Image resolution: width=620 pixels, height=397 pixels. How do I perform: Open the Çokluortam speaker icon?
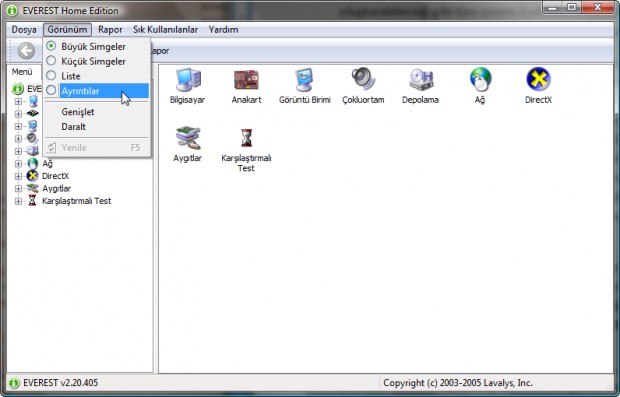point(363,79)
